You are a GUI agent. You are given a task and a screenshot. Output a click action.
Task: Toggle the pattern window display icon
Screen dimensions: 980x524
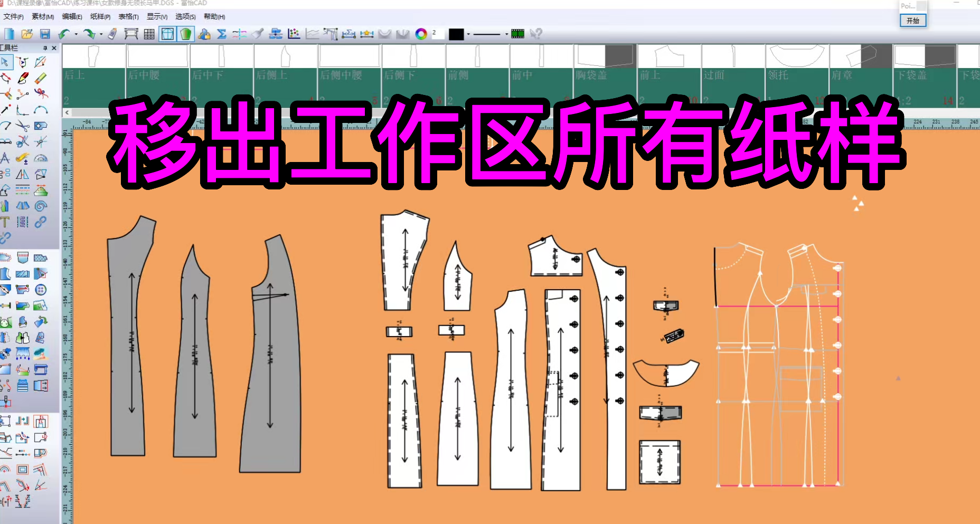(167, 34)
